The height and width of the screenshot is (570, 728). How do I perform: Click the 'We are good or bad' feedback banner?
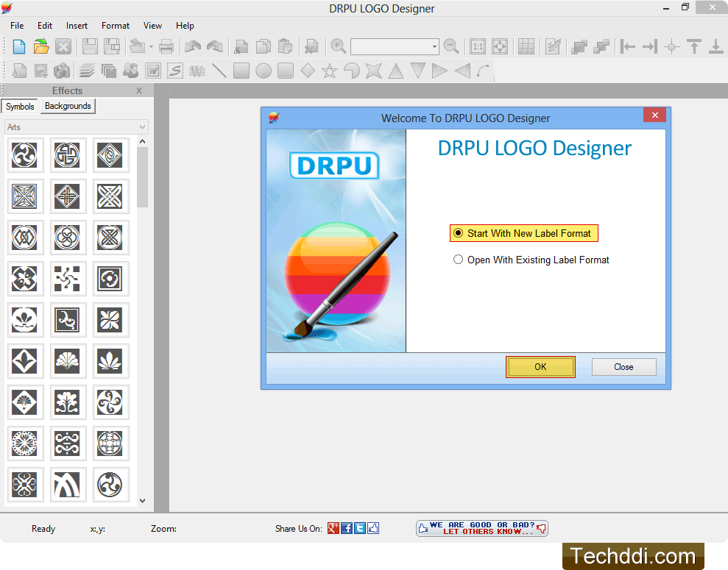pos(482,528)
